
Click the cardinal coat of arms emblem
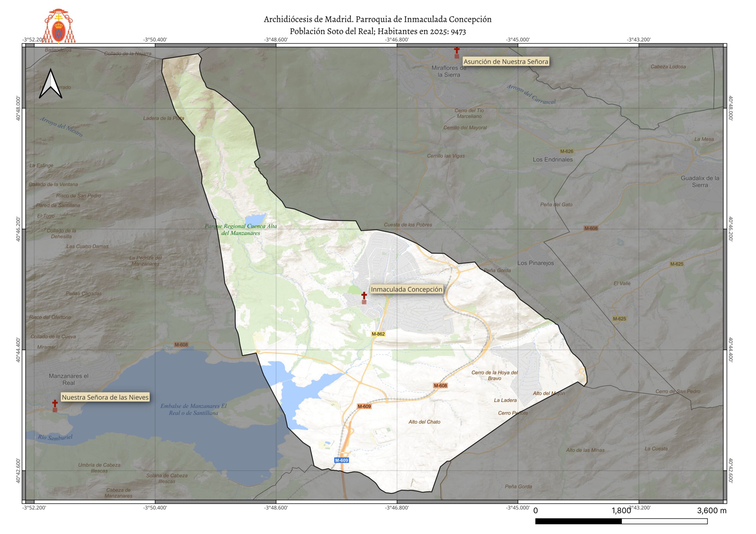[58, 26]
